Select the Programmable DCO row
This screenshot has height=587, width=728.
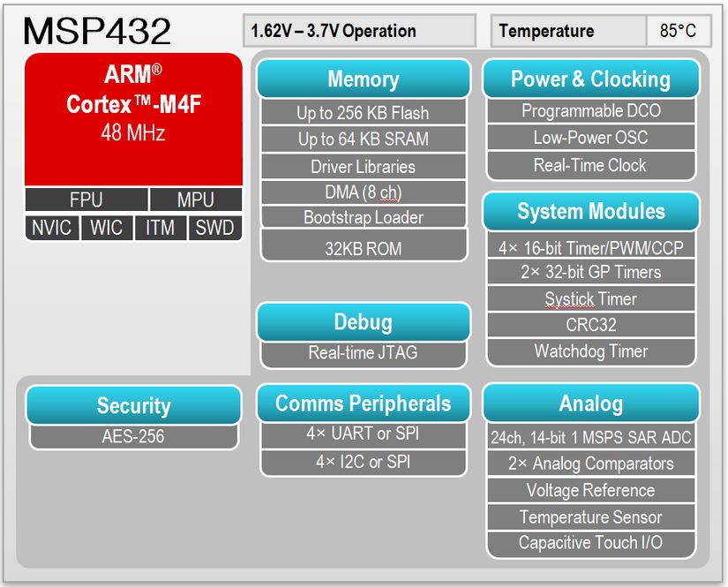coord(591,110)
